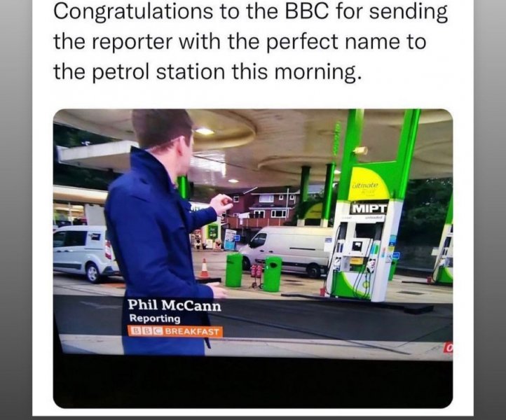
Task: Click the orange traffic cone
Action: pyautogui.click(x=204, y=268)
